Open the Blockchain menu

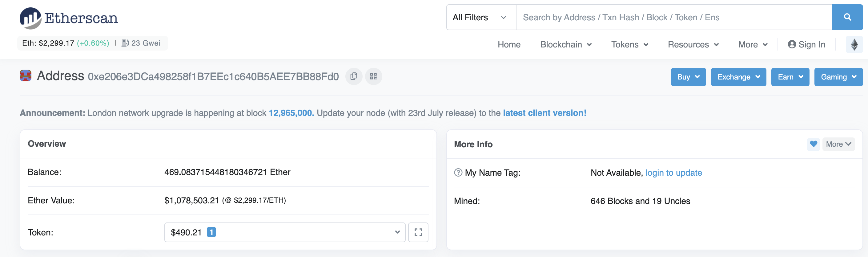click(565, 44)
